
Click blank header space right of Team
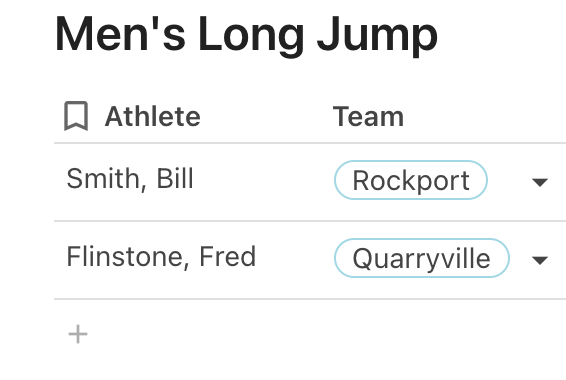click(486, 116)
